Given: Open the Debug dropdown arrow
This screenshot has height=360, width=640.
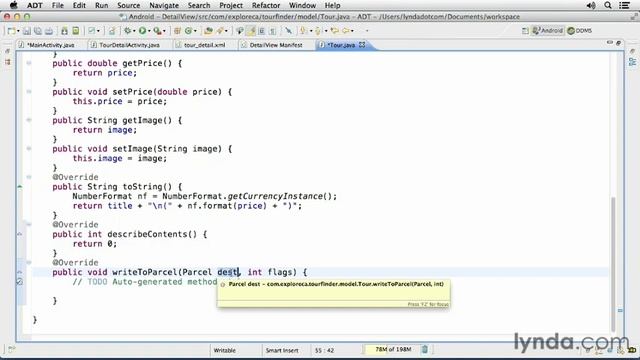Looking at the screenshot, I should 134,31.
